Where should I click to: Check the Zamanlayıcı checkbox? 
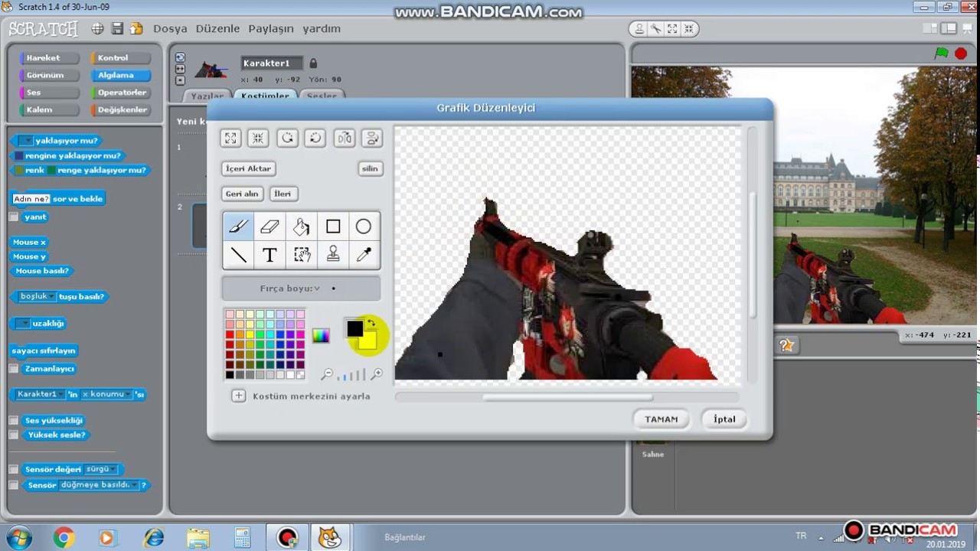(x=14, y=368)
